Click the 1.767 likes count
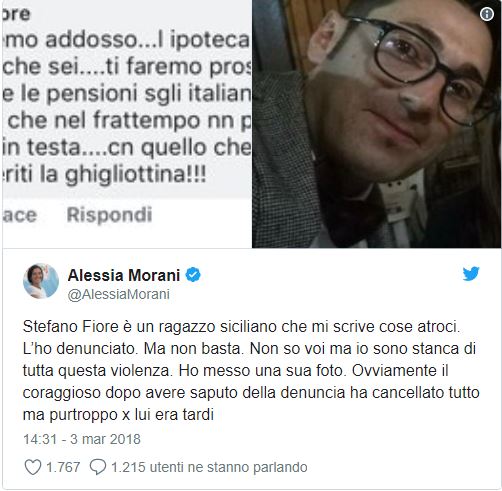The image size is (502, 491). [63, 467]
